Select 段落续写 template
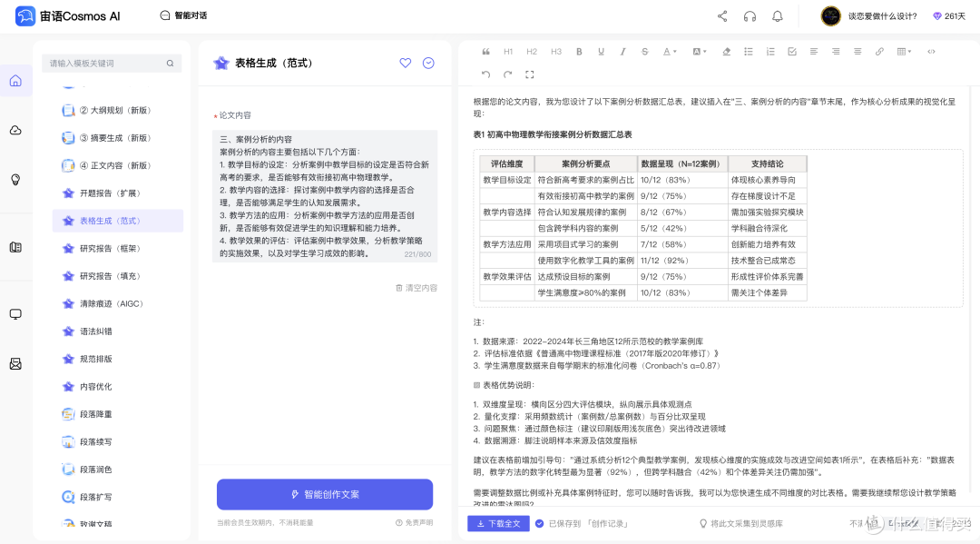Screen dimensions: 980x544 click(x=117, y=441)
